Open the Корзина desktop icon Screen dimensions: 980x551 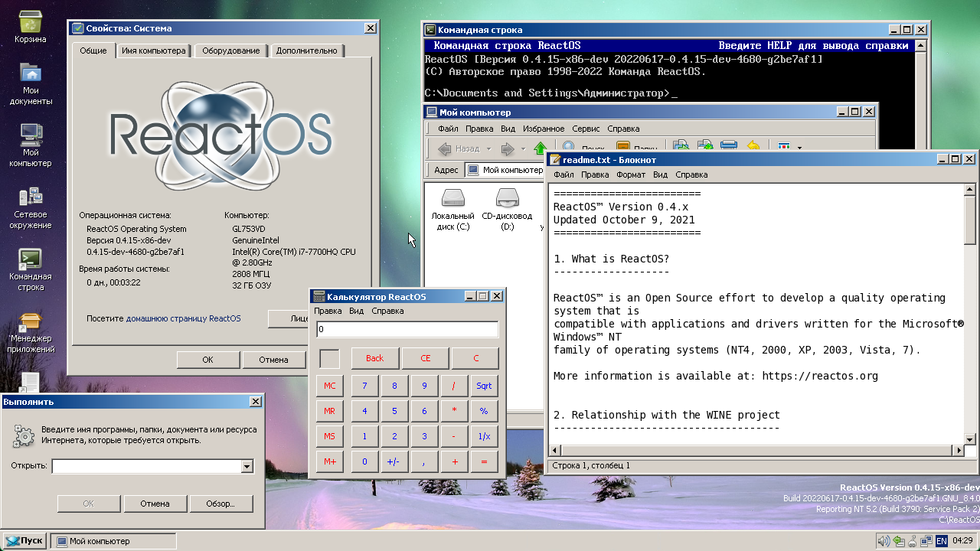pyautogui.click(x=30, y=28)
